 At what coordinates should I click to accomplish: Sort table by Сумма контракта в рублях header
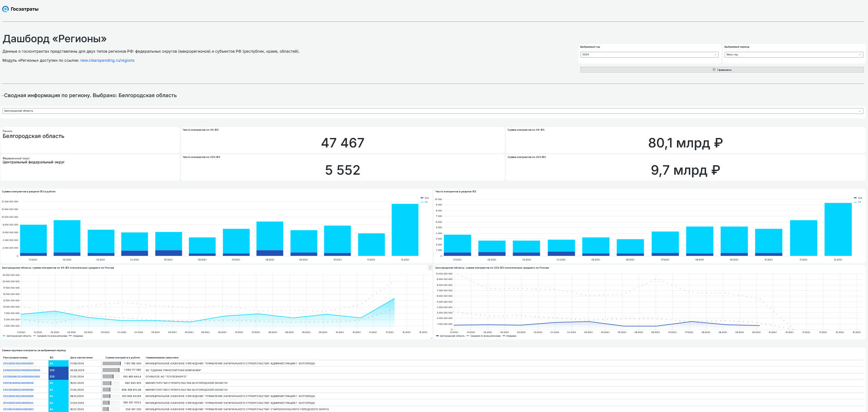click(123, 358)
